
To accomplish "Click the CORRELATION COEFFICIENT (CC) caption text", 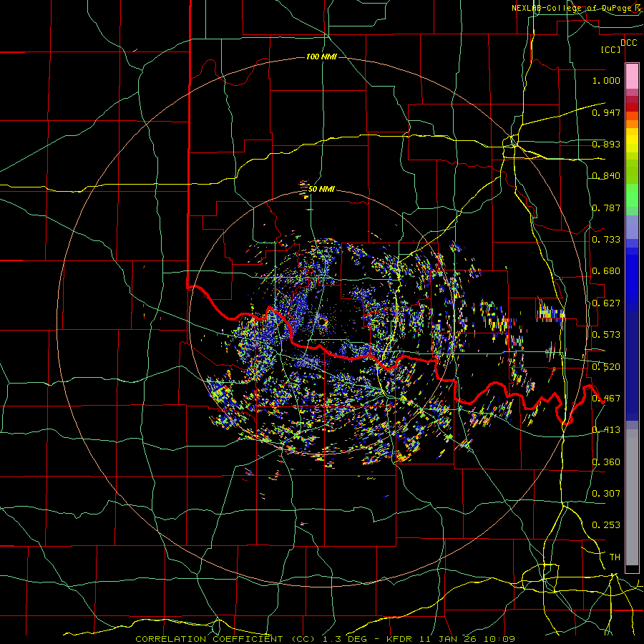I will pyautogui.click(x=225, y=639).
